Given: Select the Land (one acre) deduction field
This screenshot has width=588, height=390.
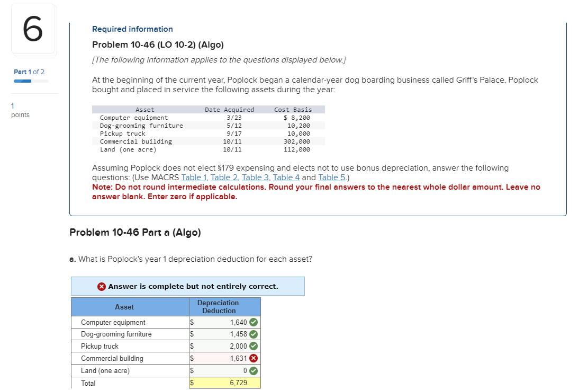Looking at the screenshot, I should coord(224,370).
